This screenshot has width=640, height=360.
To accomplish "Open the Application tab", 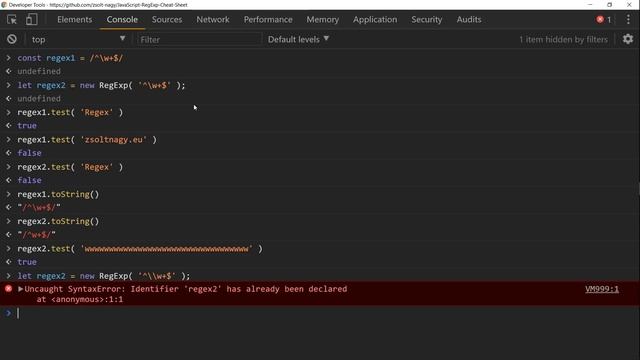I will pos(375,19).
